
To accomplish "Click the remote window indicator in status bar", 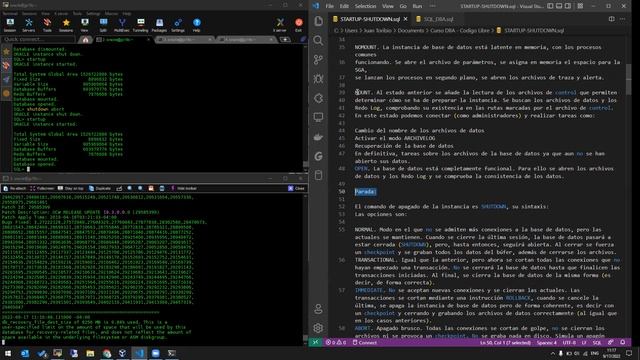I will pos(315,342).
